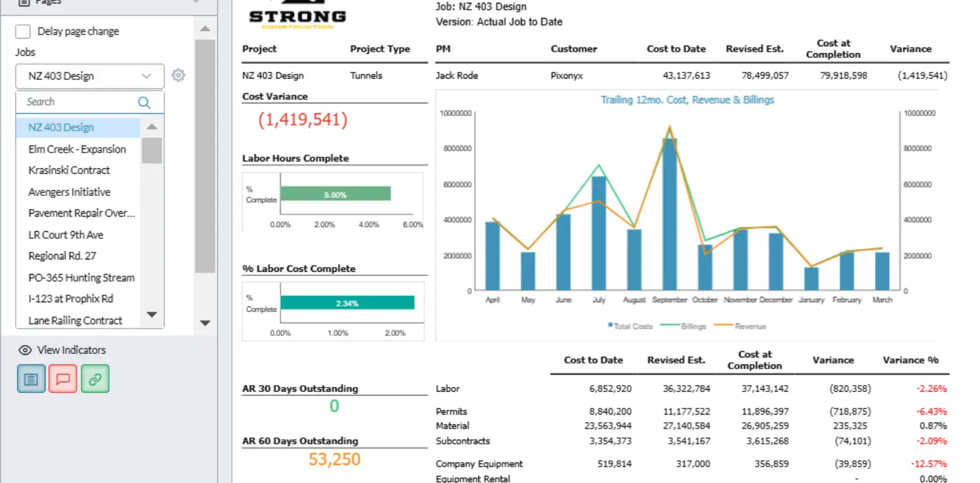Screen dimensions: 980x483
Task: Click the customer name Pixonyx
Action: click(567, 76)
